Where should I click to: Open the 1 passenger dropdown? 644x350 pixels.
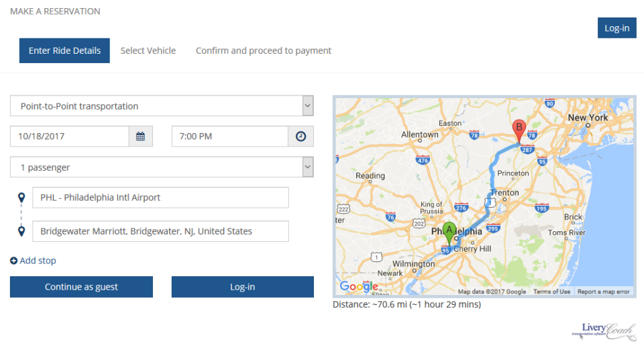point(307,167)
